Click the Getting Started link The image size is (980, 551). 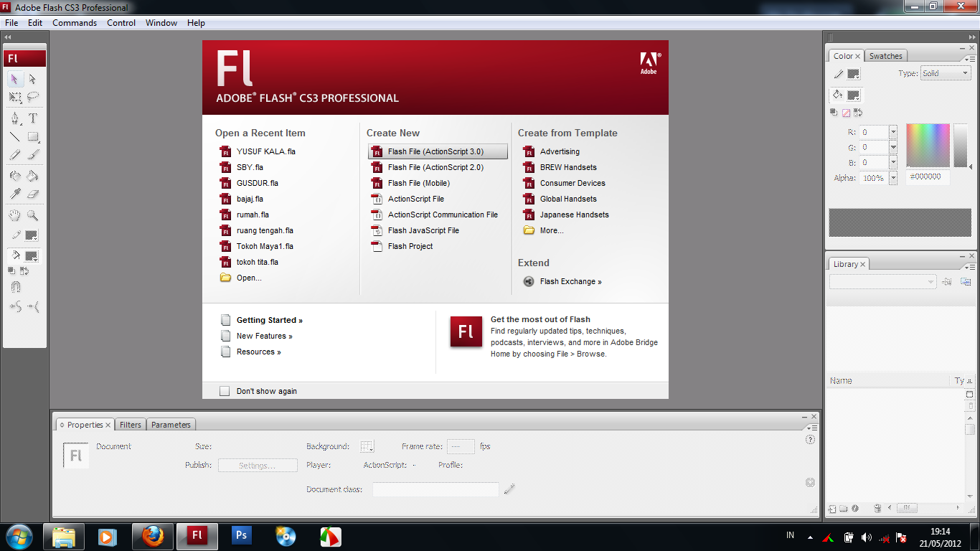coord(270,320)
